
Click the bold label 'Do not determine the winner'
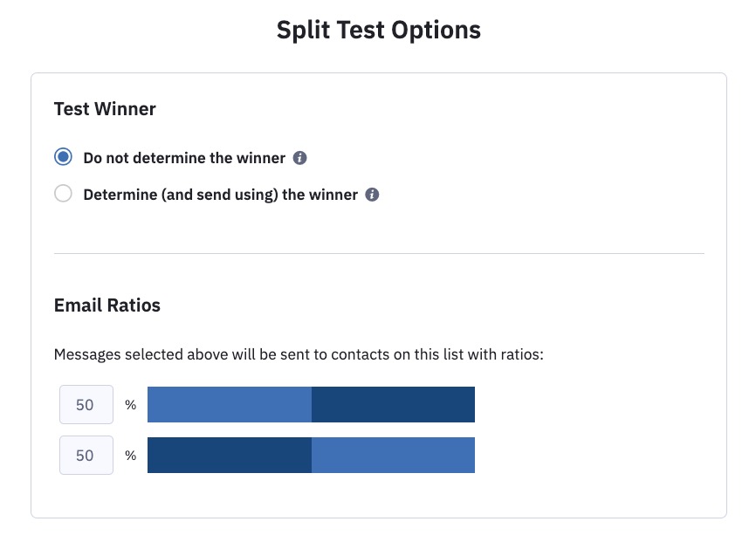click(183, 157)
